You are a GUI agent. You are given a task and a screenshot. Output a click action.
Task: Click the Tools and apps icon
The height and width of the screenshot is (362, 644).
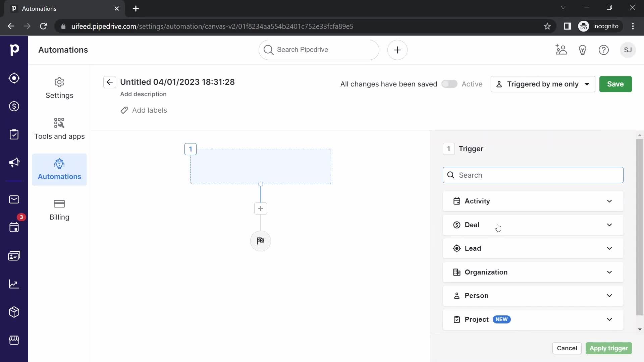point(59,123)
